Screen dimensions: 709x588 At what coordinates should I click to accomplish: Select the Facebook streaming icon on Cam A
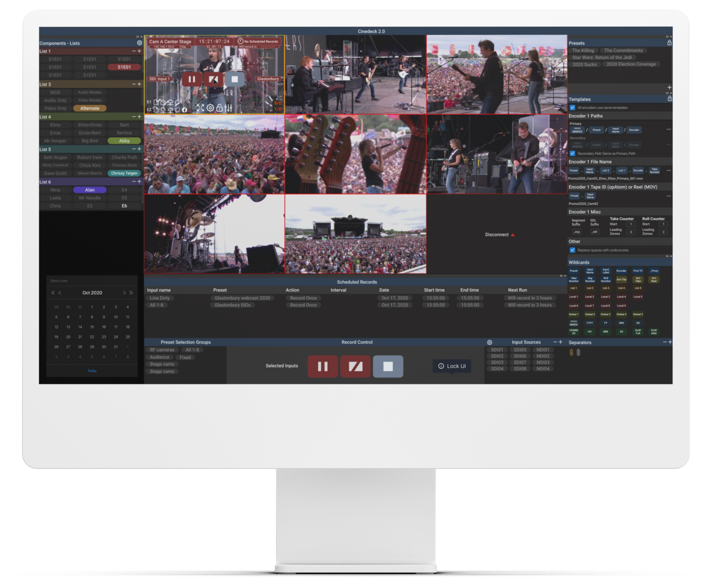click(x=185, y=110)
